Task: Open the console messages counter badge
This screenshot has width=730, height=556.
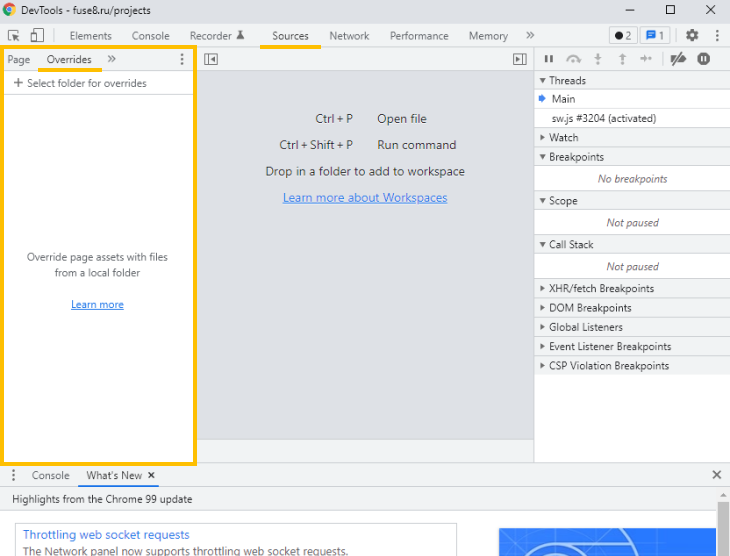Action: (x=654, y=36)
